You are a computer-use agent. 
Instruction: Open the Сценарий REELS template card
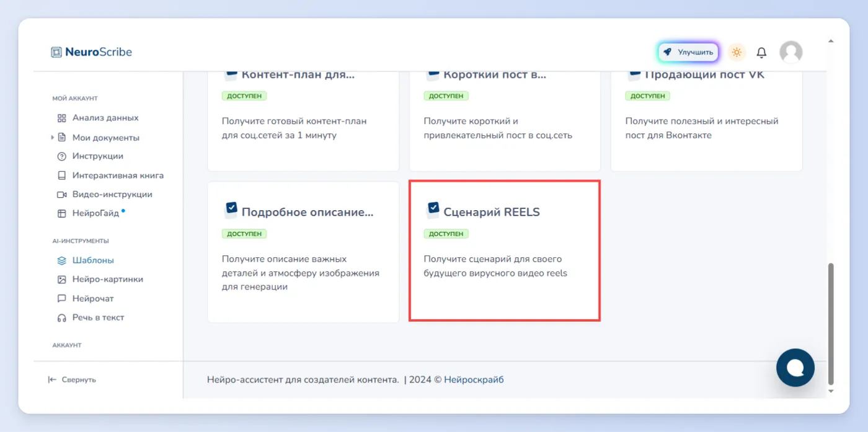505,251
